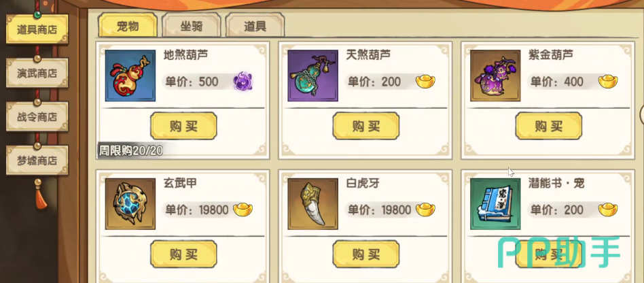Select the 白虎牙 tooth item icon
Screen dimensions: 644x283
[x=312, y=204]
